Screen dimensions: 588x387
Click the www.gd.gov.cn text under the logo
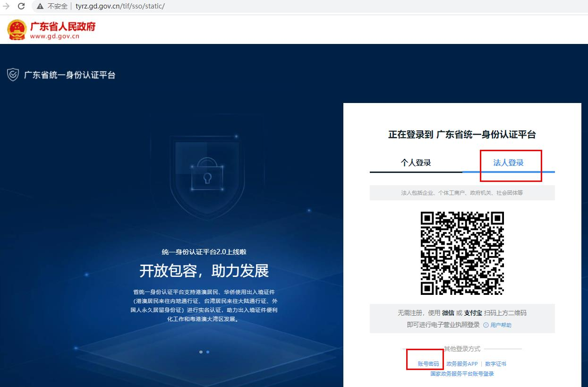[x=55, y=36]
